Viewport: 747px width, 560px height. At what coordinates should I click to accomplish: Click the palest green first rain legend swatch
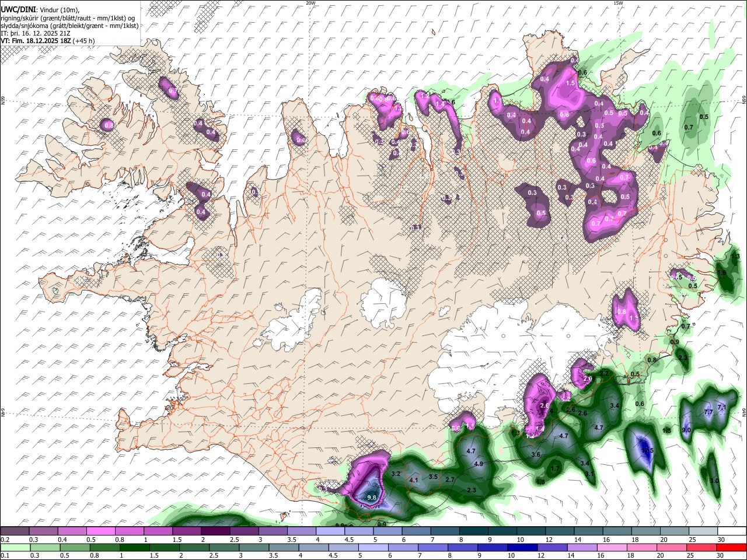[x=15, y=548]
